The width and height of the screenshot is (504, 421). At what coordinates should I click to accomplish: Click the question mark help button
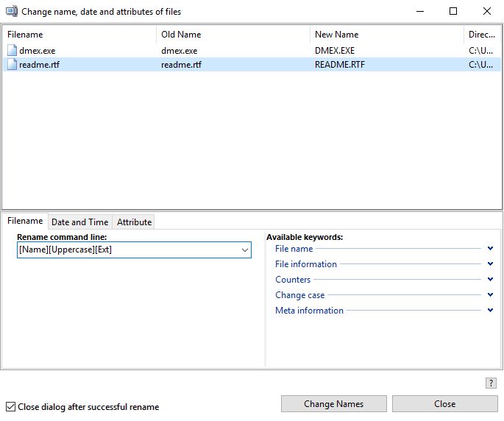point(491,383)
